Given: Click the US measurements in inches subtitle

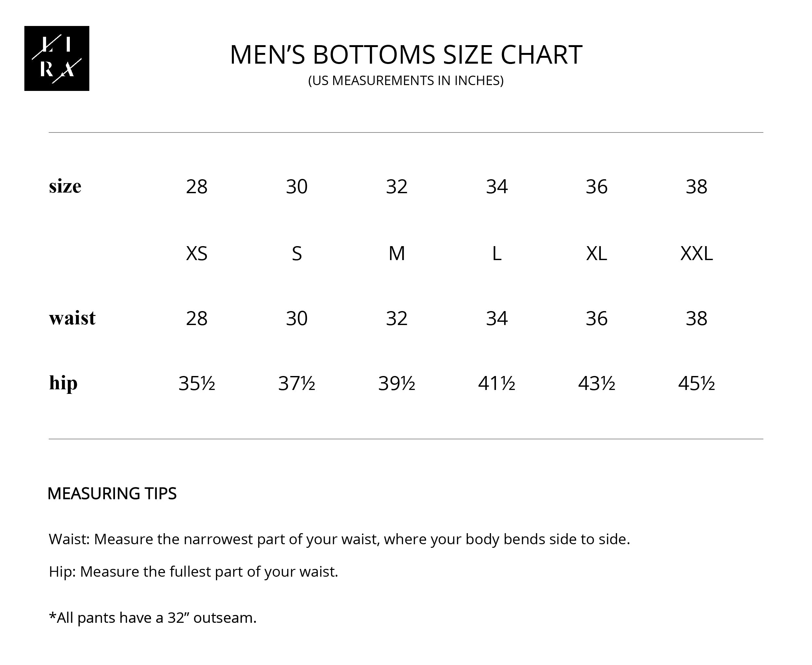Looking at the screenshot, I should click(x=406, y=81).
